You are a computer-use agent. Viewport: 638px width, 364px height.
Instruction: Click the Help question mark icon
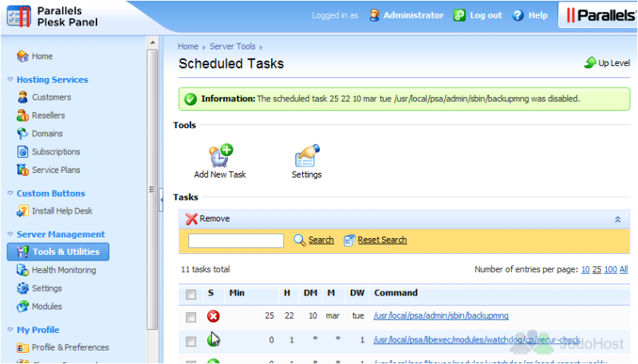point(518,15)
